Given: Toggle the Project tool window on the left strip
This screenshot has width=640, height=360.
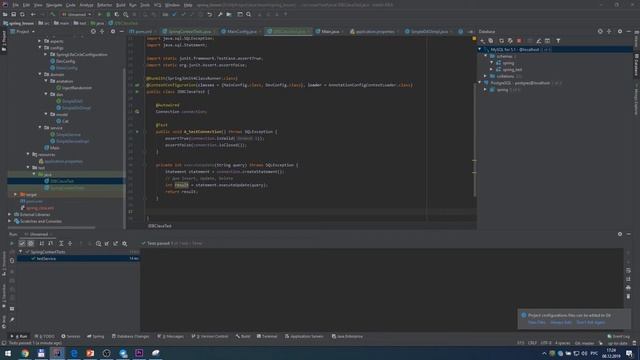Looking at the screenshot, I should pyautogui.click(x=4, y=42).
